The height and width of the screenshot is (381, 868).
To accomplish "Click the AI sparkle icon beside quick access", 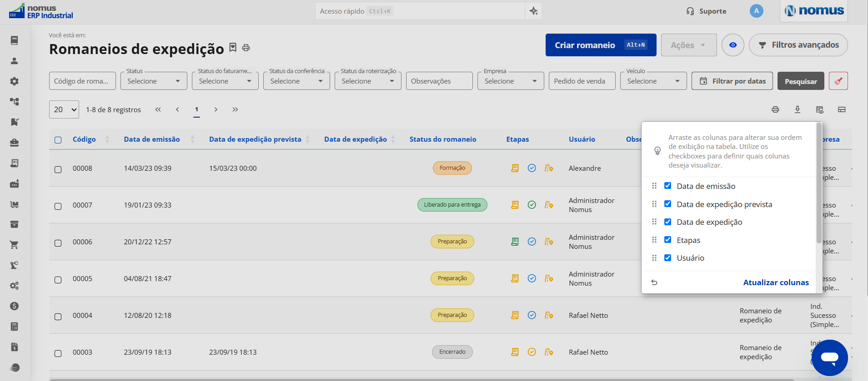I will coord(533,11).
